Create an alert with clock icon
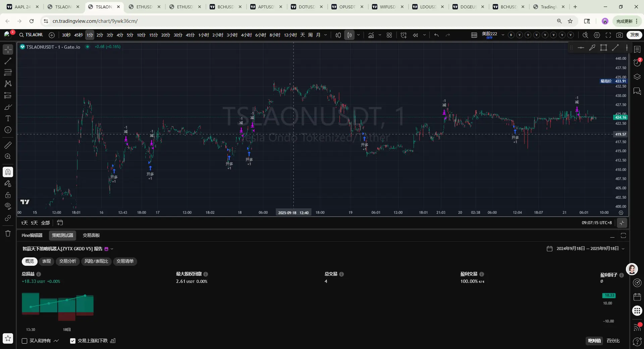 [404, 35]
